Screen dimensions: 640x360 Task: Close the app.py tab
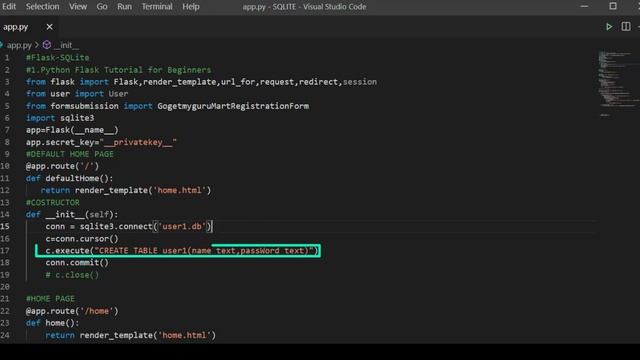(x=49, y=27)
